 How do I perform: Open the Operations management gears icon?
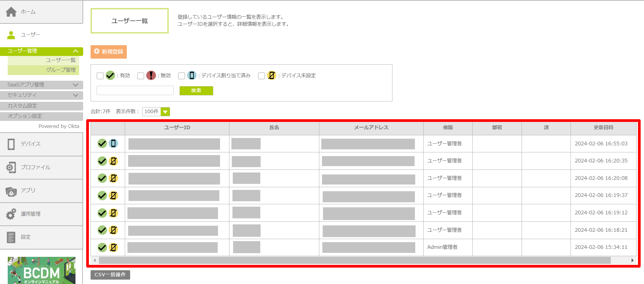point(11,214)
